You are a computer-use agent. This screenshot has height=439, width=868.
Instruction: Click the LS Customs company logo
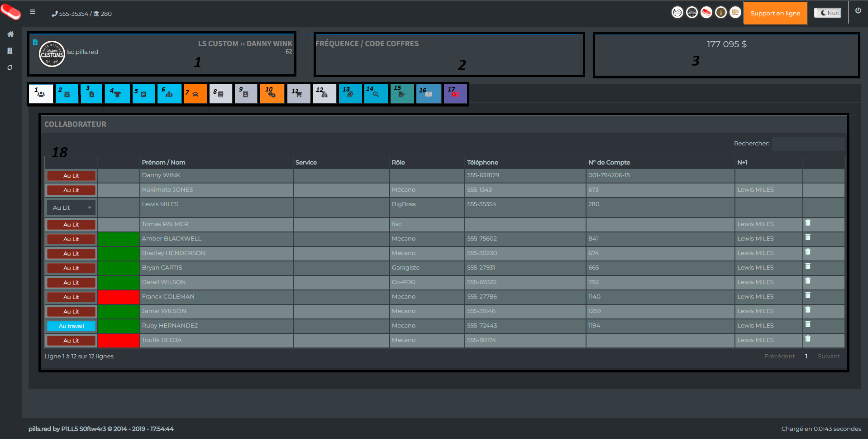coord(52,54)
